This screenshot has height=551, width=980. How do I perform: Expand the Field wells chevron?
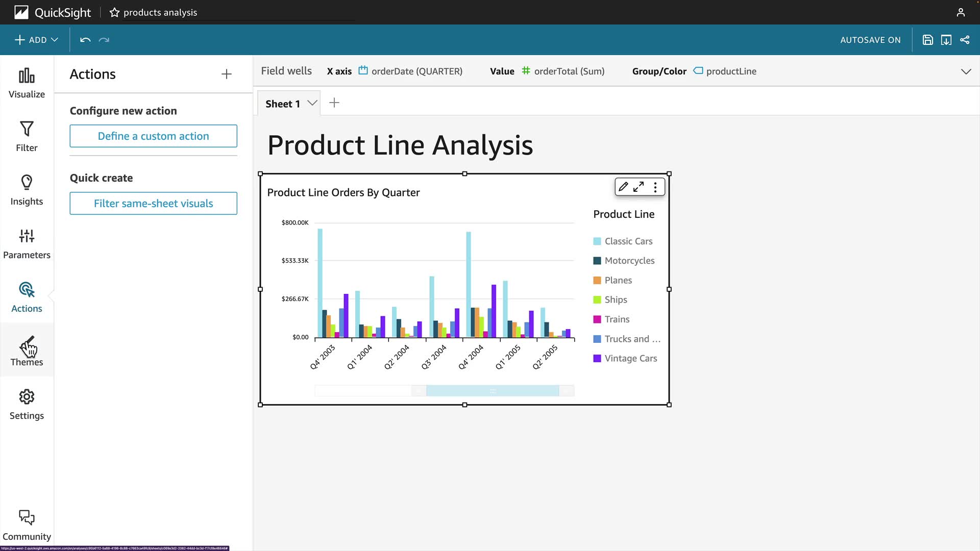(966, 71)
